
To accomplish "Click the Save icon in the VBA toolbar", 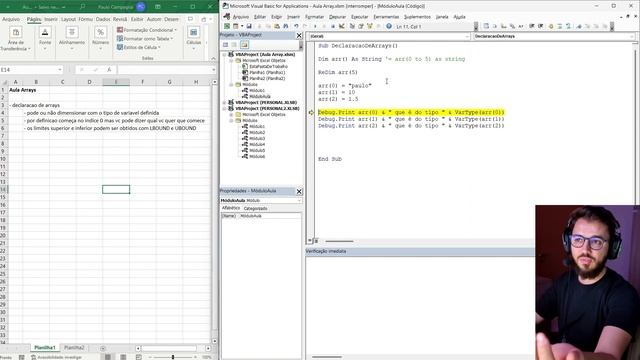I will [x=249, y=26].
